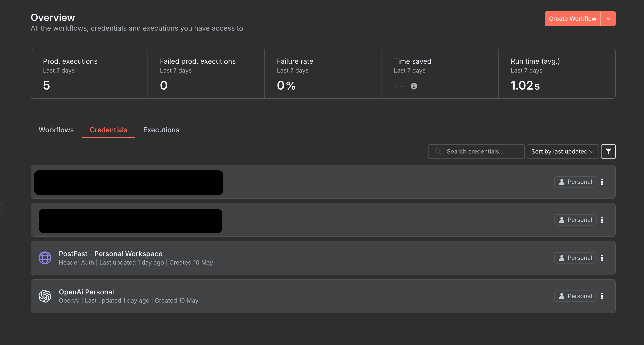Click the PostFast globe icon
Viewport: 644px width, 345px height.
pyautogui.click(x=45, y=258)
